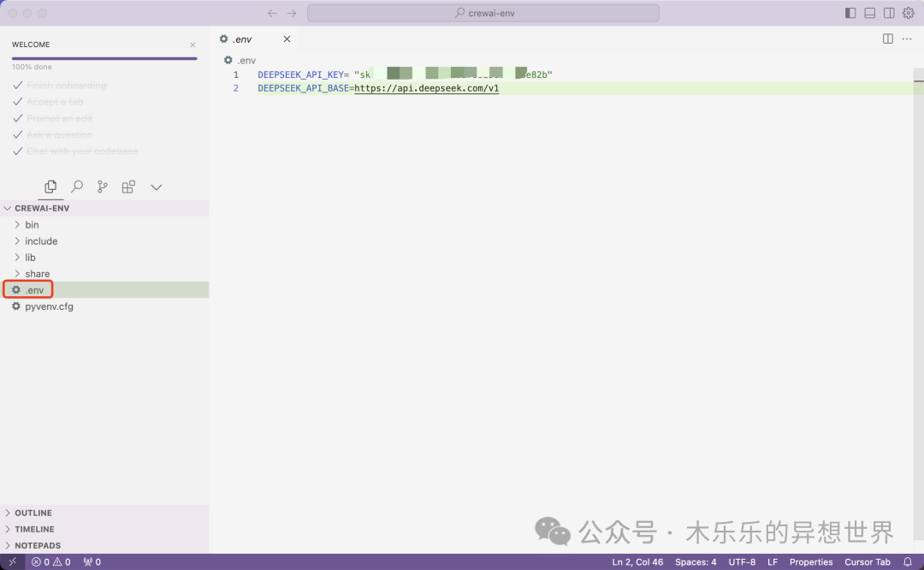Open the api.deepseek.com/v1 link
This screenshot has width=924, height=570.
point(427,88)
